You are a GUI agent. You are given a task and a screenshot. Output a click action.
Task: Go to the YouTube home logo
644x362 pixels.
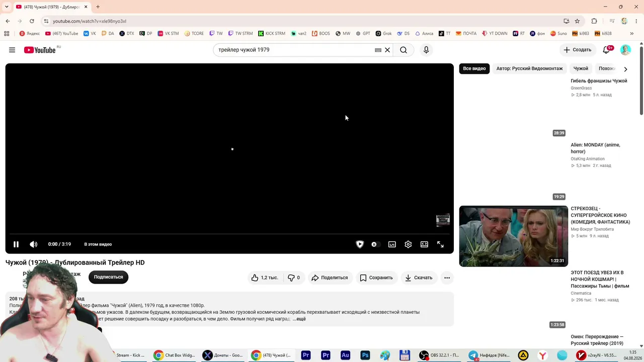pos(40,50)
